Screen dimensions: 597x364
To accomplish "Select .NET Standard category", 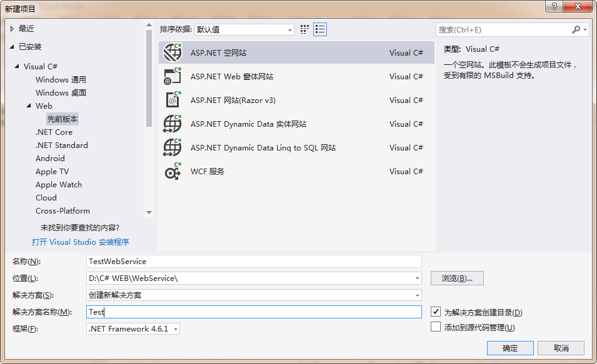I will click(62, 145).
